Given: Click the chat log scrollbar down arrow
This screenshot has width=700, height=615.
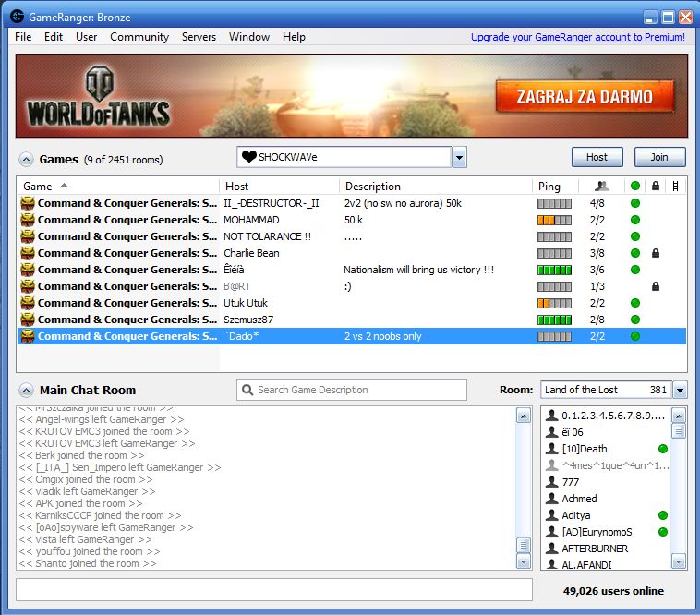Looking at the screenshot, I should point(524,561).
